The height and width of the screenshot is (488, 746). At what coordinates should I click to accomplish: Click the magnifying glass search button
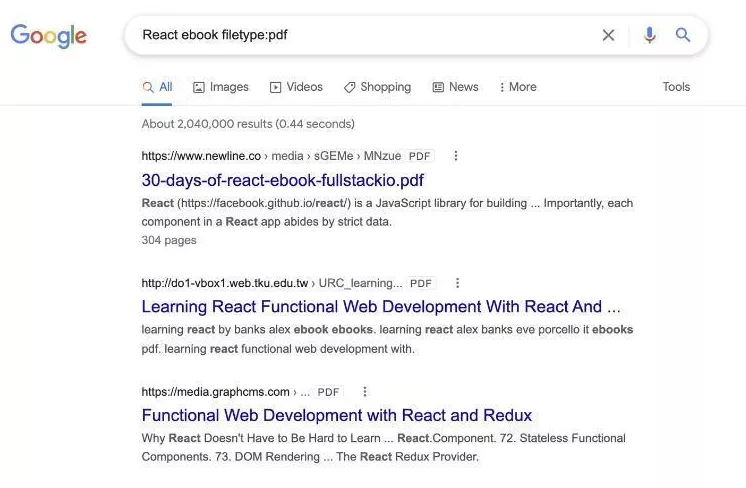coord(683,35)
